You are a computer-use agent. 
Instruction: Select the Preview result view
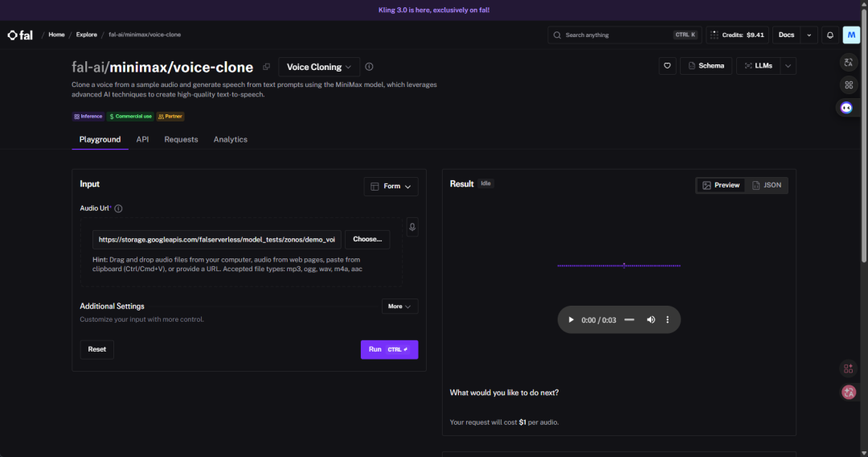click(721, 185)
